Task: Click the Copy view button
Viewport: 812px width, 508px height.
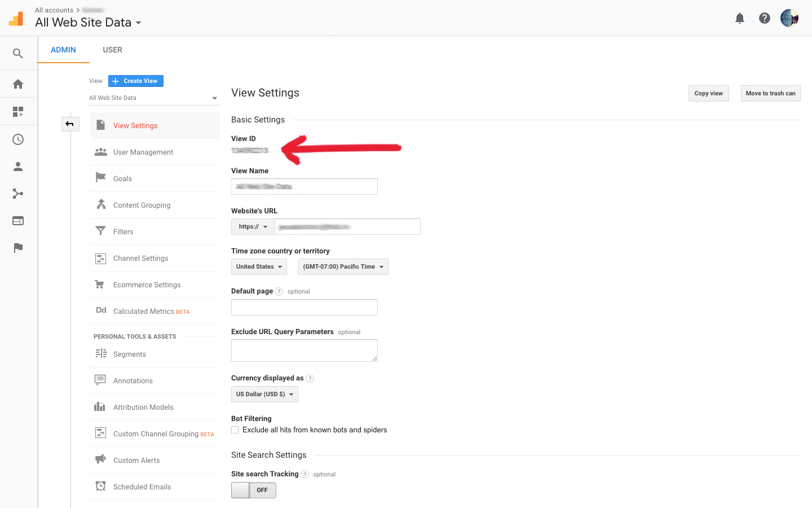Action: point(708,94)
